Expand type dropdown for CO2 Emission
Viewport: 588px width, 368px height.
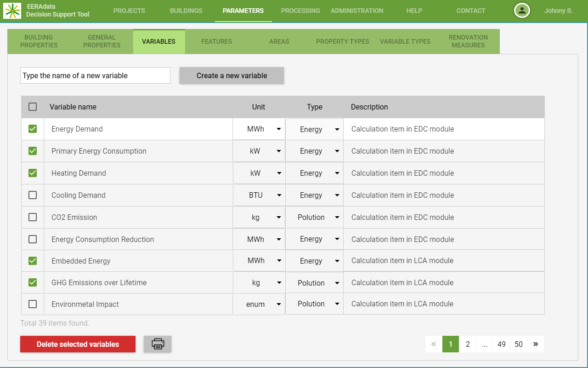pyautogui.click(x=337, y=217)
